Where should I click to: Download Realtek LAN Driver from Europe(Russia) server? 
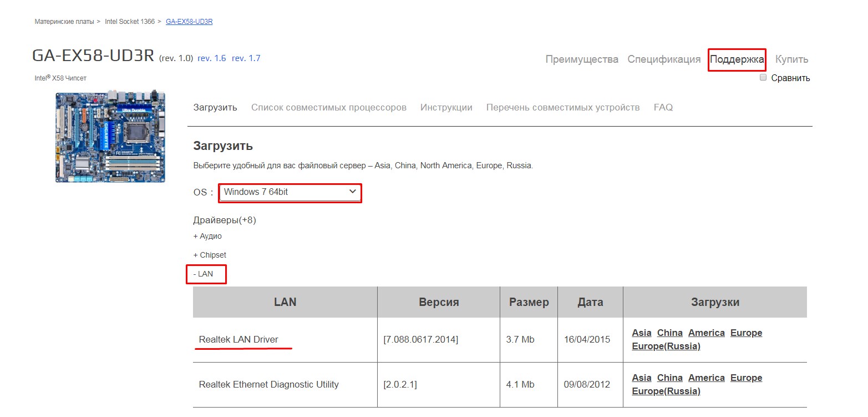666,346
